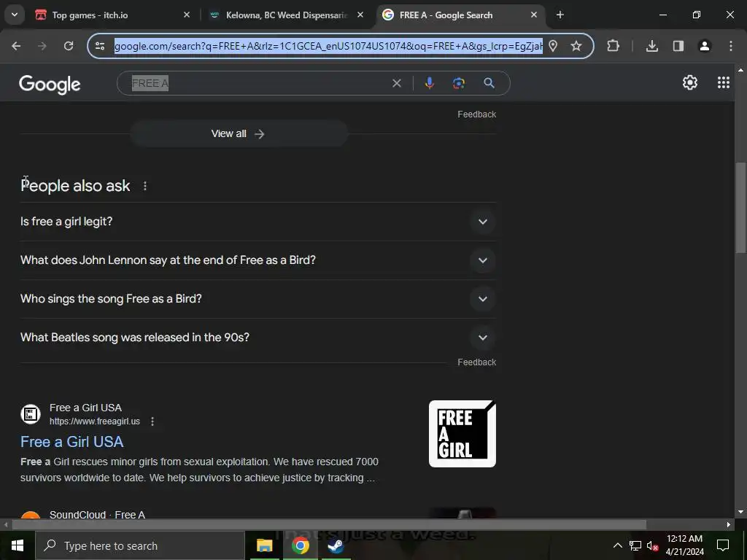Open File Explorer from the taskbar
This screenshot has height=560, width=747.
tap(264, 545)
